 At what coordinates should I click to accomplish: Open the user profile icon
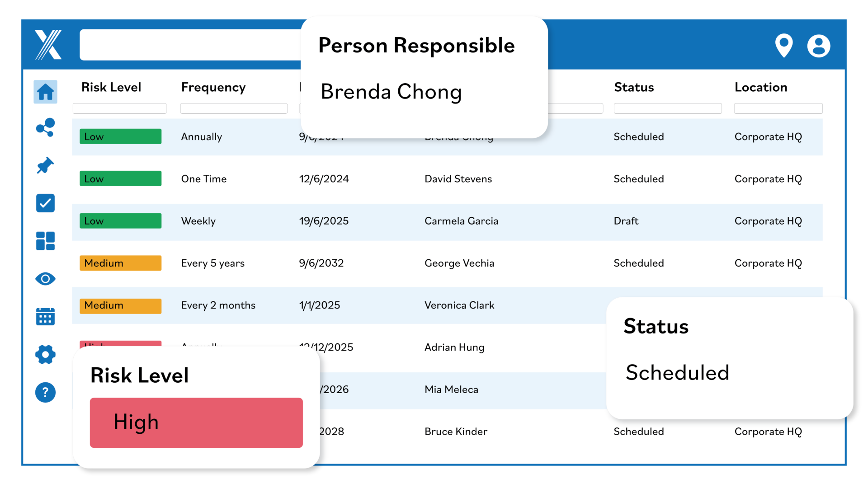point(819,46)
